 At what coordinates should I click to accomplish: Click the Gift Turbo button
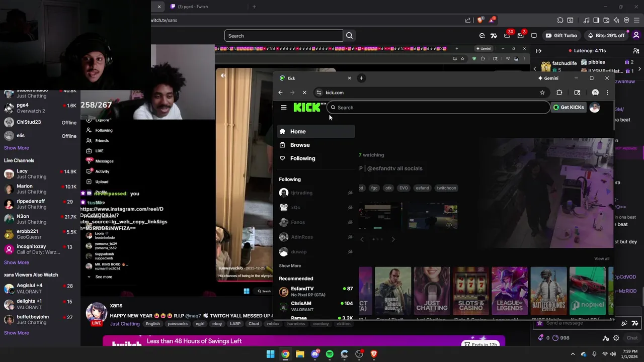(x=561, y=36)
